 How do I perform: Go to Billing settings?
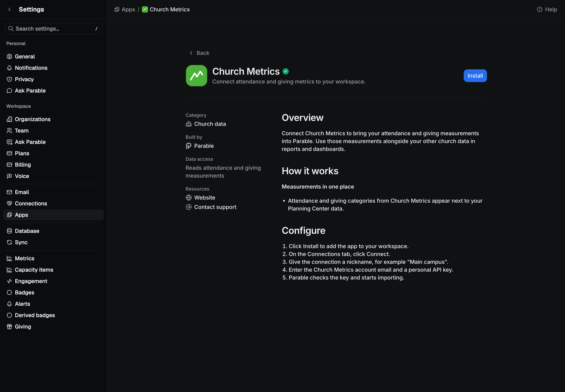(x=53, y=165)
